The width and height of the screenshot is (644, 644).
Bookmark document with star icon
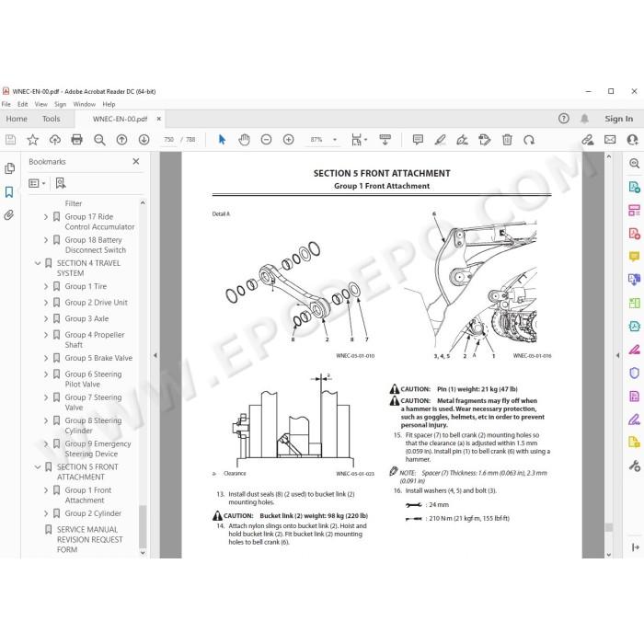click(x=32, y=140)
